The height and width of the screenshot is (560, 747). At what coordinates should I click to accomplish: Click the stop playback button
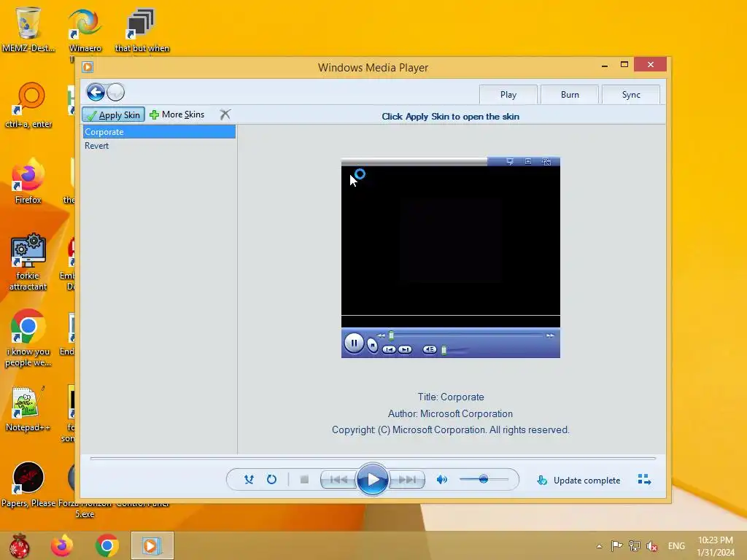(304, 480)
